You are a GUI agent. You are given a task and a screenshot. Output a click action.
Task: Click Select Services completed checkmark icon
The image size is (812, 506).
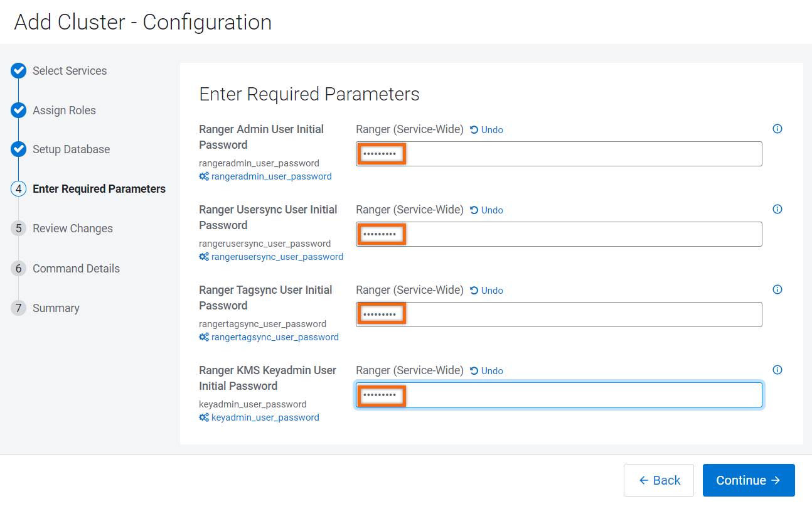pyautogui.click(x=19, y=71)
